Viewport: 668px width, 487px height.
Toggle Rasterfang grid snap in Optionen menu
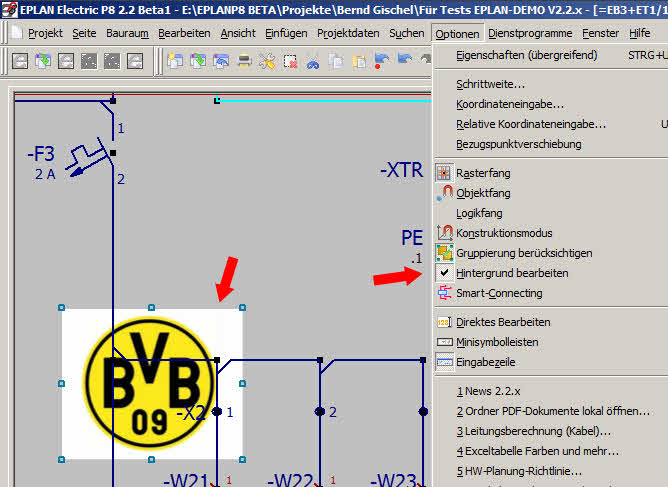(483, 173)
